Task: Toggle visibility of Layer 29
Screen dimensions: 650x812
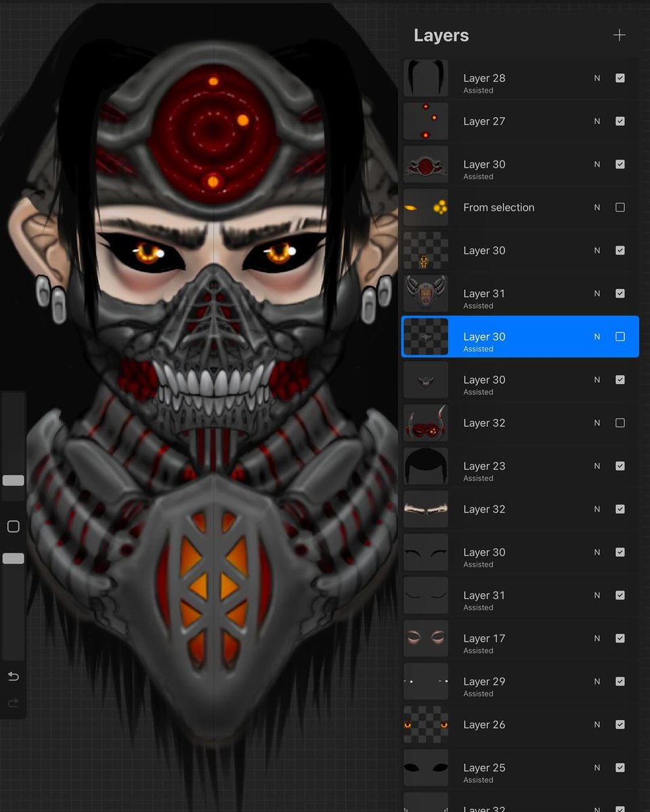Action: [620, 681]
